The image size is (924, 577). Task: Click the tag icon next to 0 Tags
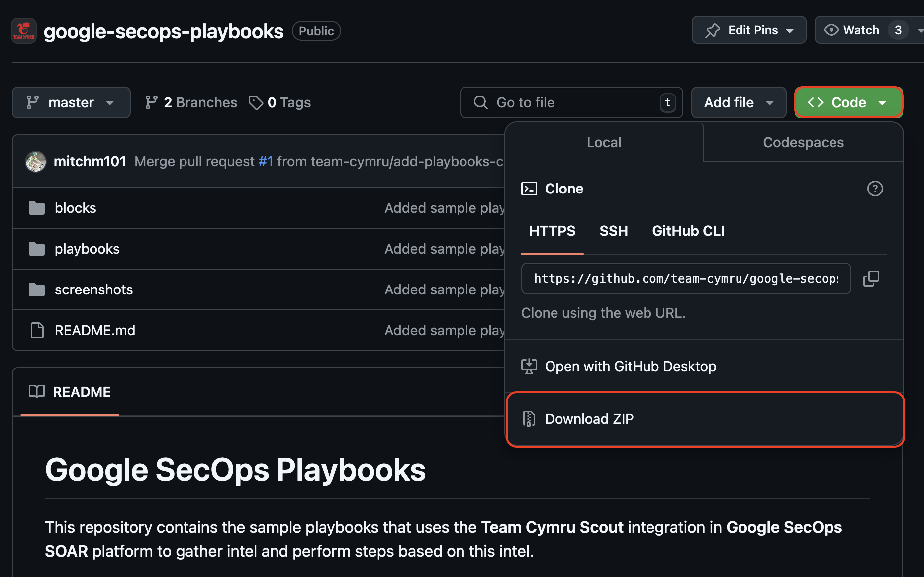[256, 102]
